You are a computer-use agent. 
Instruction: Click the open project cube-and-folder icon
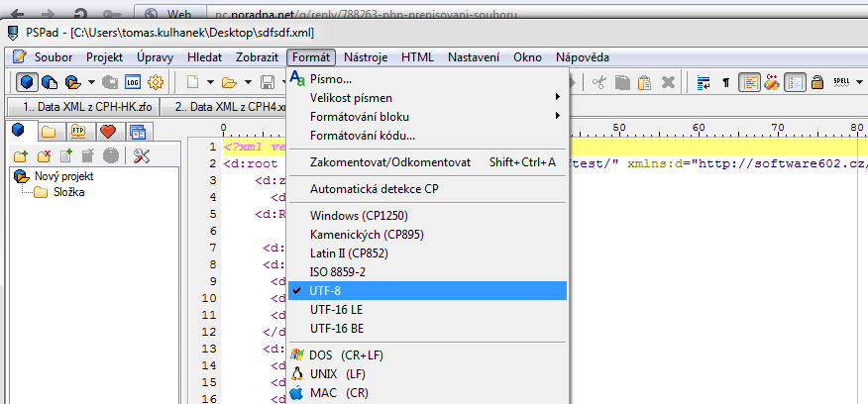[x=72, y=82]
